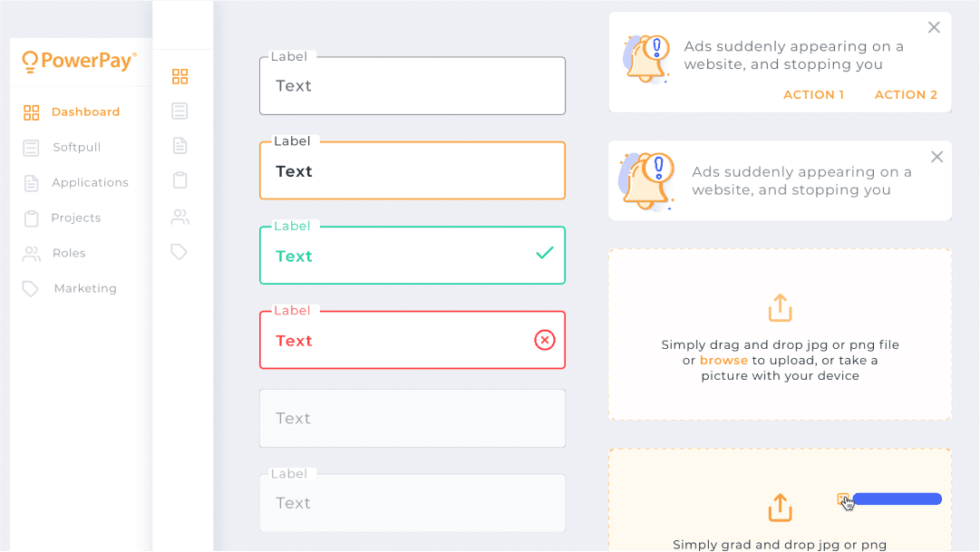
Task: Dismiss the second notification card
Action: pos(936,157)
